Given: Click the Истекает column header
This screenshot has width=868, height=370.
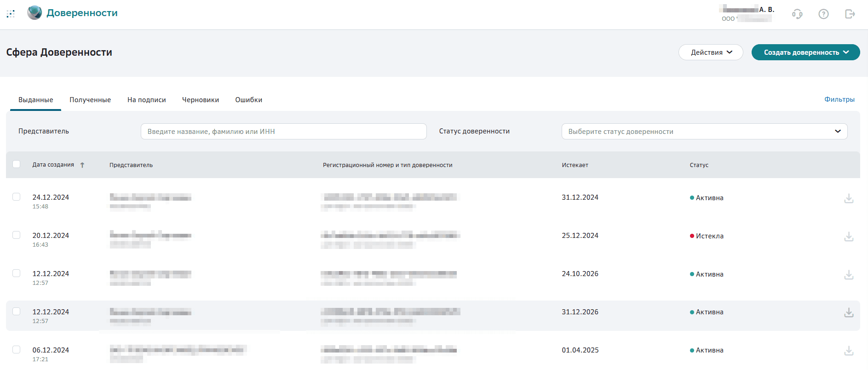Looking at the screenshot, I should pos(575,165).
